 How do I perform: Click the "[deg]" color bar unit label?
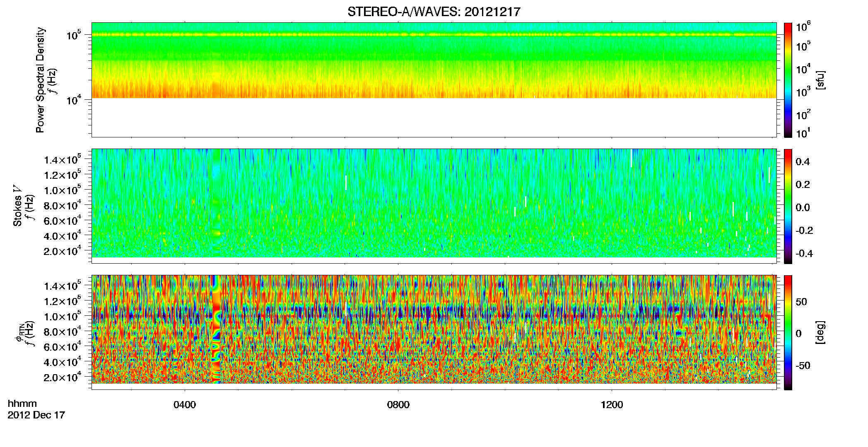tap(820, 332)
